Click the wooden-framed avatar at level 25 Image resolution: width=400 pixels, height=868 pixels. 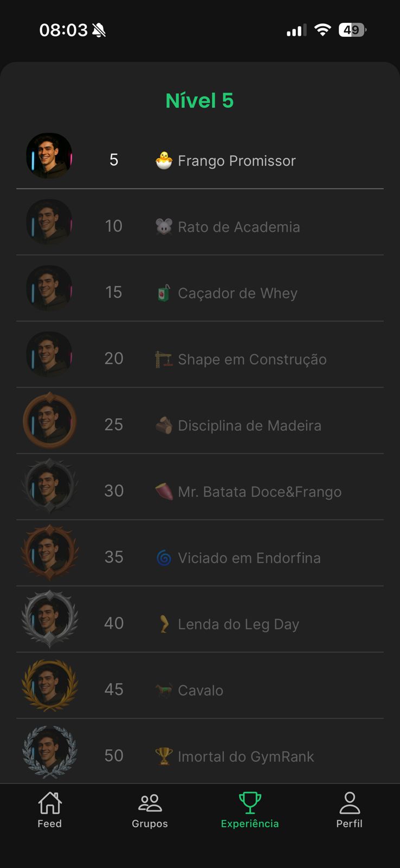(x=49, y=421)
